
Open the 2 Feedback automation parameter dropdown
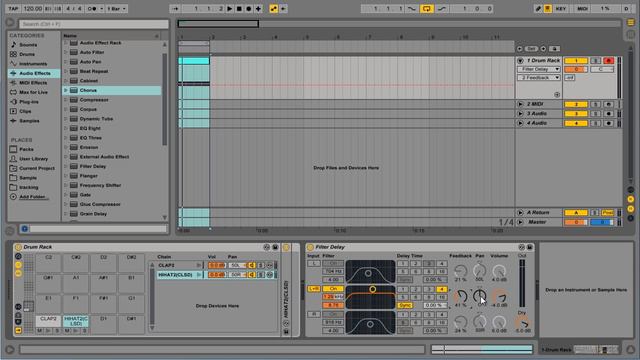click(x=539, y=78)
